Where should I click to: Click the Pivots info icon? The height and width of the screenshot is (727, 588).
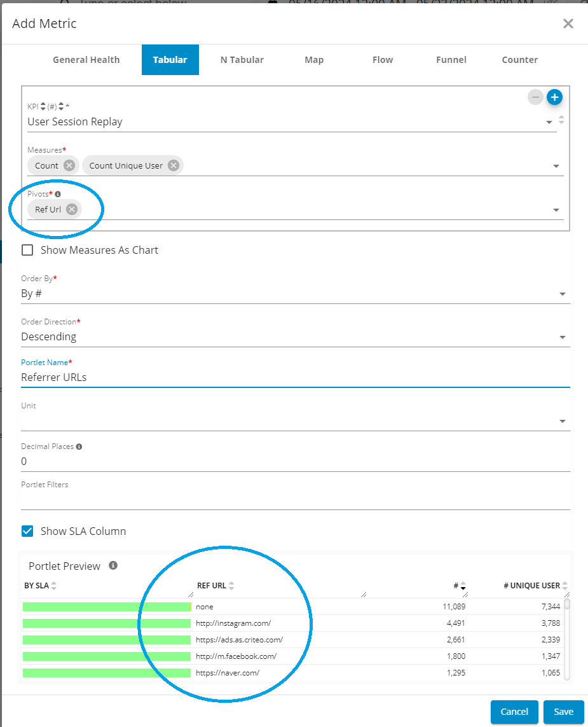(58, 194)
